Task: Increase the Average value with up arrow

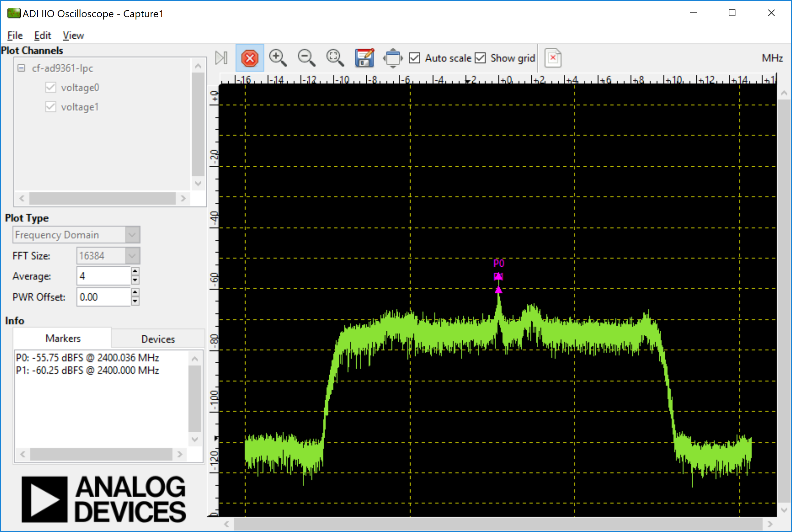Action: tap(135, 271)
